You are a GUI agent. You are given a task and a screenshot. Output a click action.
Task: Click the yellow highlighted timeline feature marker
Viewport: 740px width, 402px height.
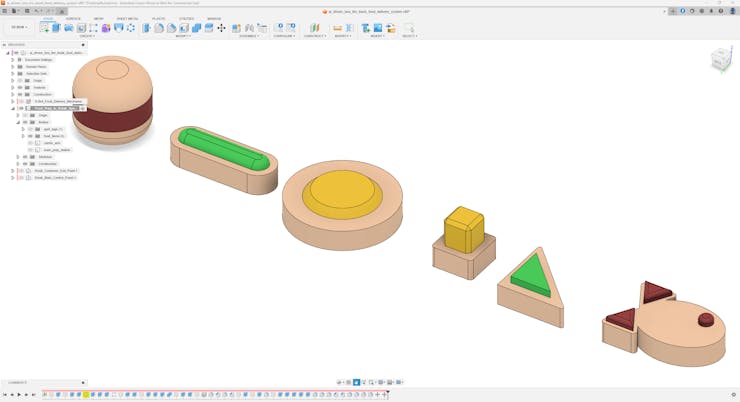click(x=86, y=395)
